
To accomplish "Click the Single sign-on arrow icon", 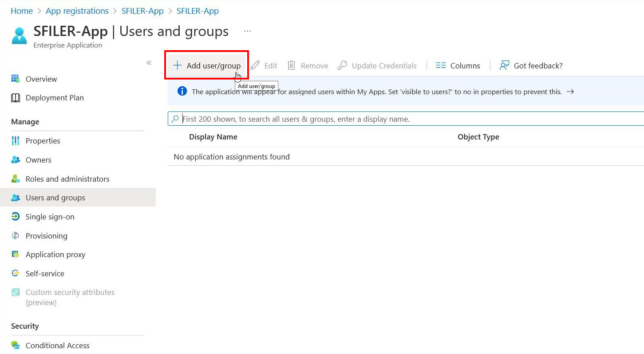I will point(16,217).
